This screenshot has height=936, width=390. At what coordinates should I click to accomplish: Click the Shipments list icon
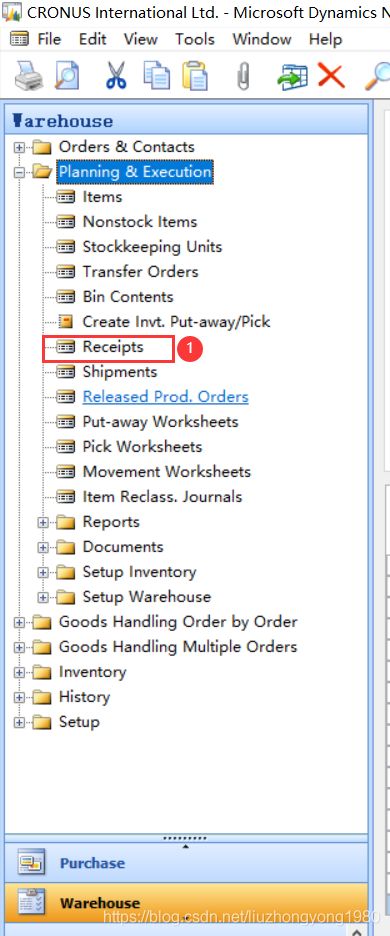[66, 372]
